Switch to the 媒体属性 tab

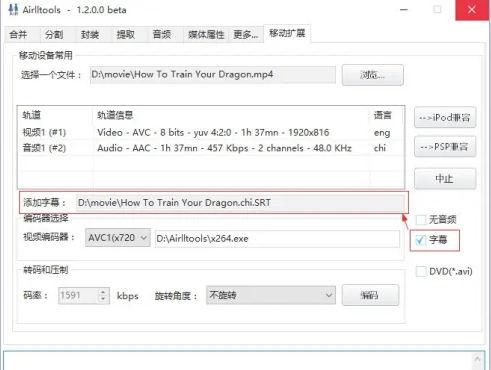tap(206, 34)
